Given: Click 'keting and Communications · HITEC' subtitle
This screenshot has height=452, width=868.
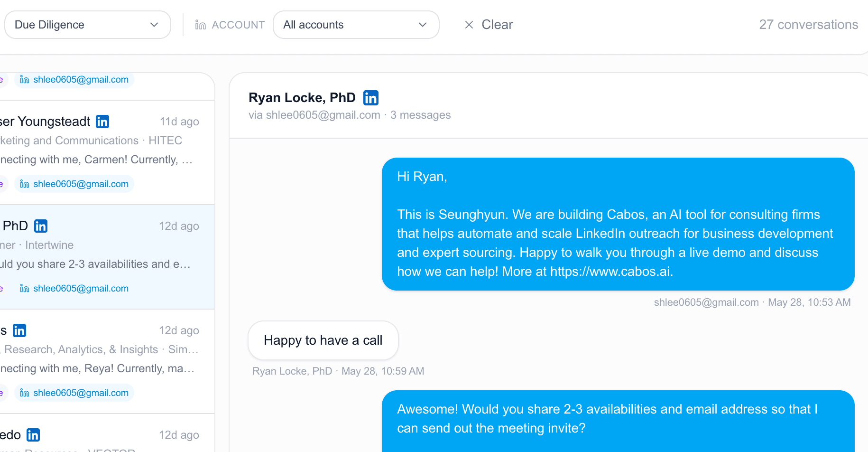Looking at the screenshot, I should (91, 141).
